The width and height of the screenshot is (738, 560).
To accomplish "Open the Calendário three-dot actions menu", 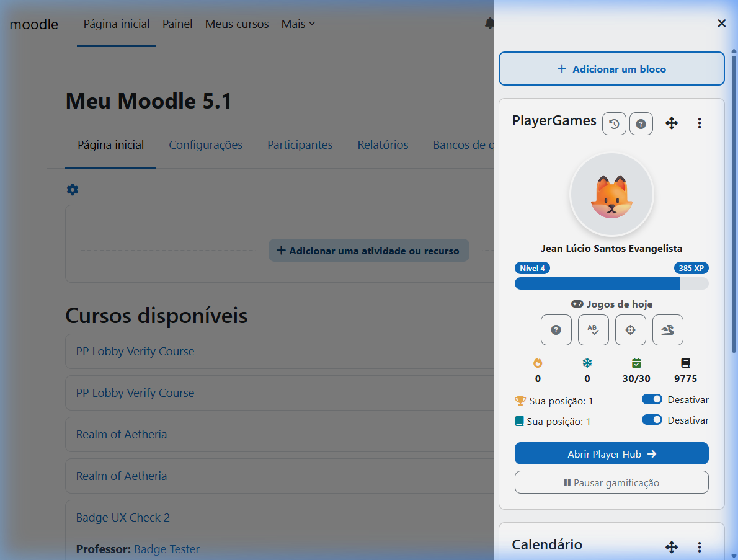I will click(x=700, y=547).
